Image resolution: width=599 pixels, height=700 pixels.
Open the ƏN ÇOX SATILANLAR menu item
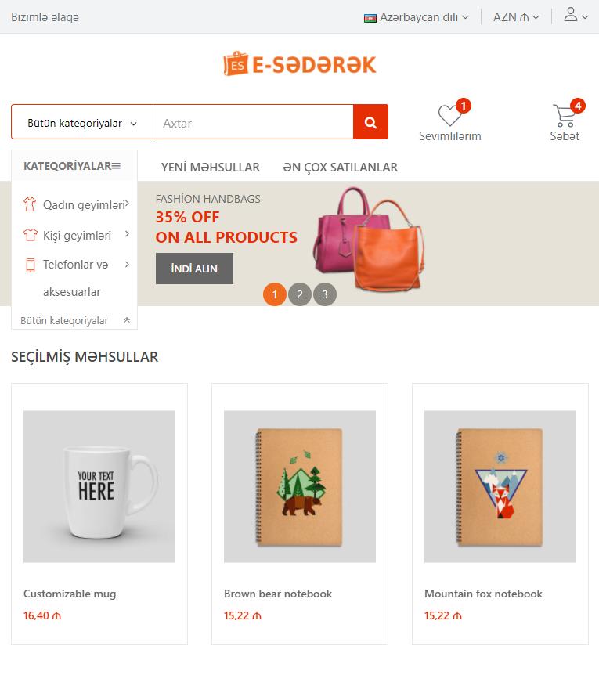click(340, 168)
